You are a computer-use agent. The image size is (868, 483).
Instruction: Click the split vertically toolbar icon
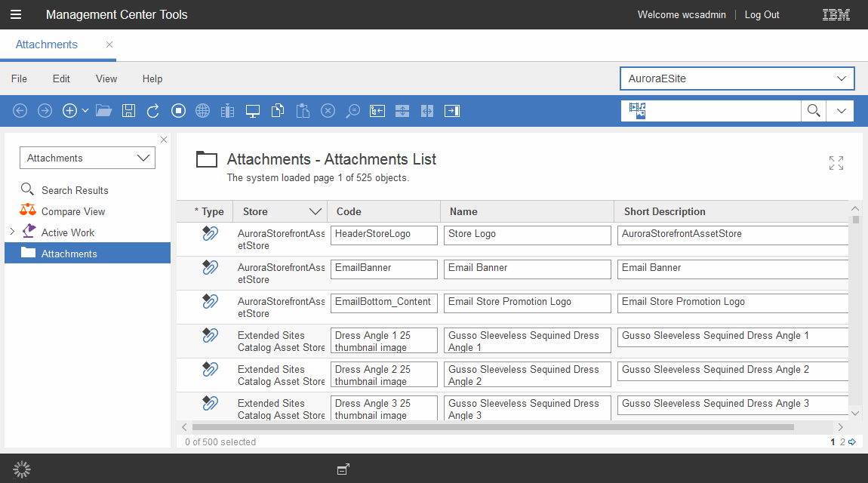coord(402,111)
